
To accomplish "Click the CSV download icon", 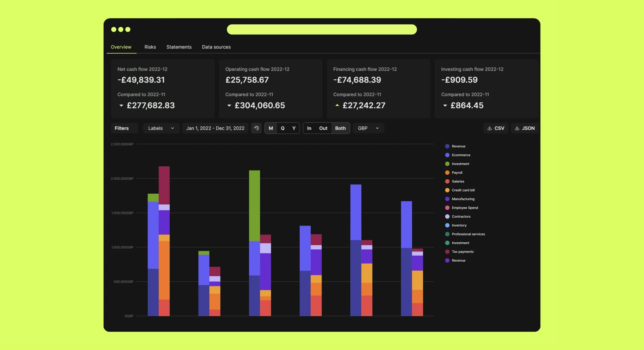I will (x=489, y=128).
